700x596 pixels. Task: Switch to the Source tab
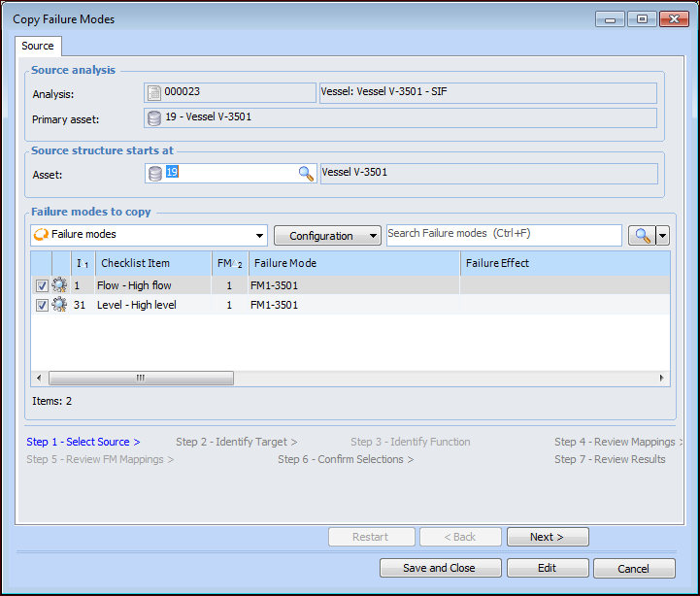pyautogui.click(x=38, y=46)
